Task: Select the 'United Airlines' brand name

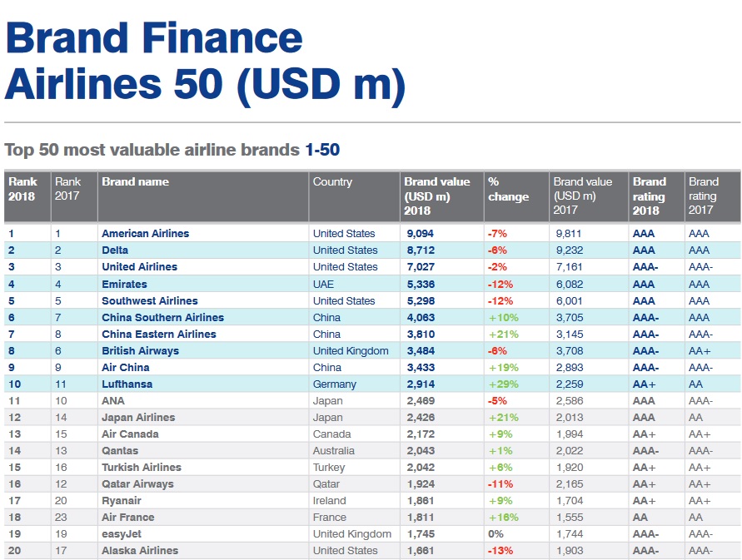Action: coord(140,267)
